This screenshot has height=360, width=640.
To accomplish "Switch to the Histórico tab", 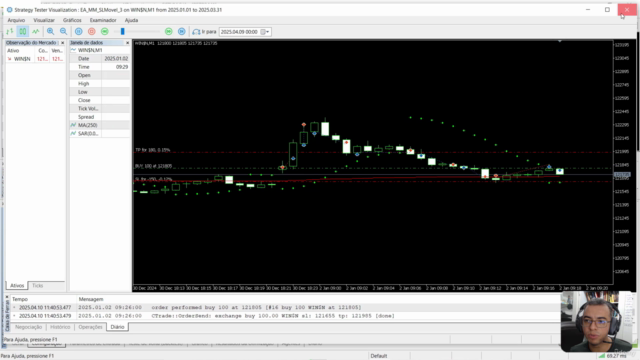I will coord(60,327).
